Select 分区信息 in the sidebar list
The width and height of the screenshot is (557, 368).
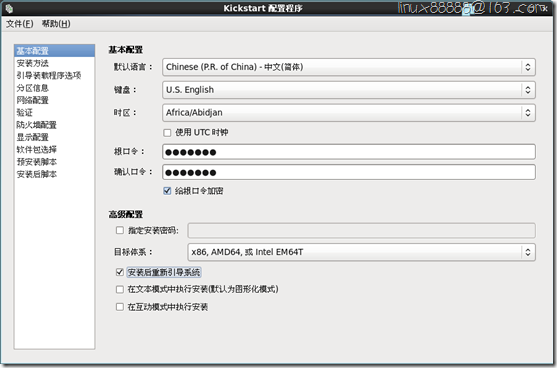tap(54, 88)
